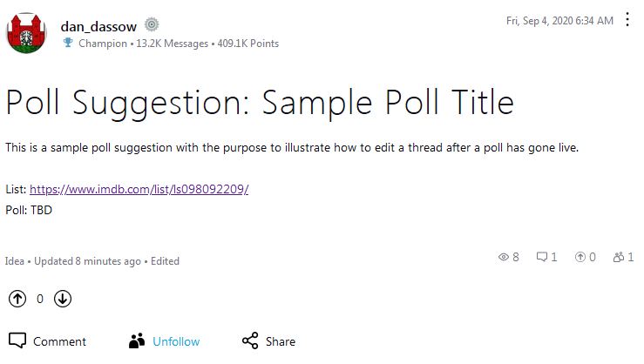
Task: Click the Comment button label
Action: click(x=59, y=341)
